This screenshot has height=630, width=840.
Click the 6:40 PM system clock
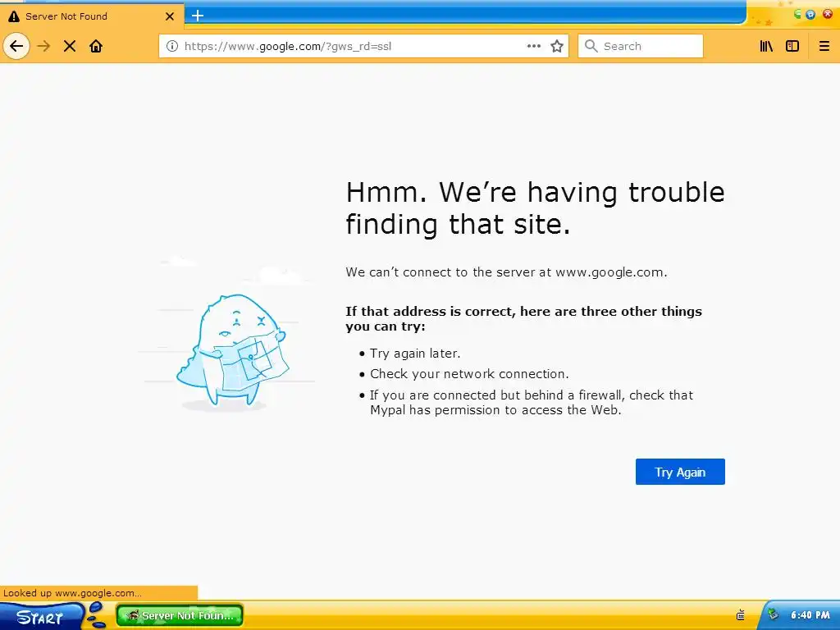(x=810, y=615)
